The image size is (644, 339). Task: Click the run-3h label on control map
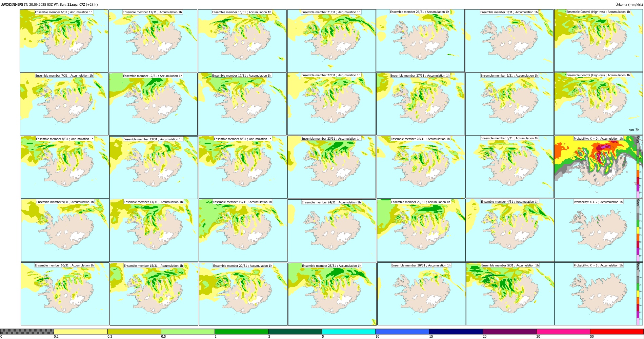click(633, 130)
